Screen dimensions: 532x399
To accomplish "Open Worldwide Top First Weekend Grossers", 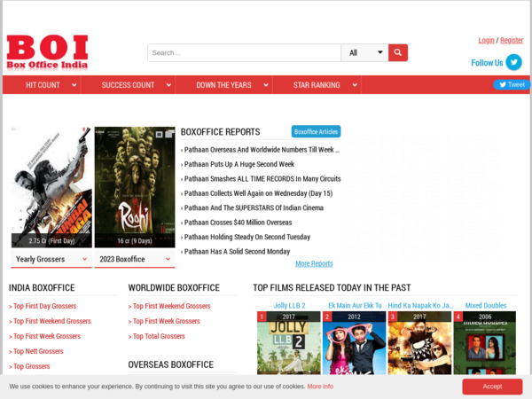I will pos(171,306).
